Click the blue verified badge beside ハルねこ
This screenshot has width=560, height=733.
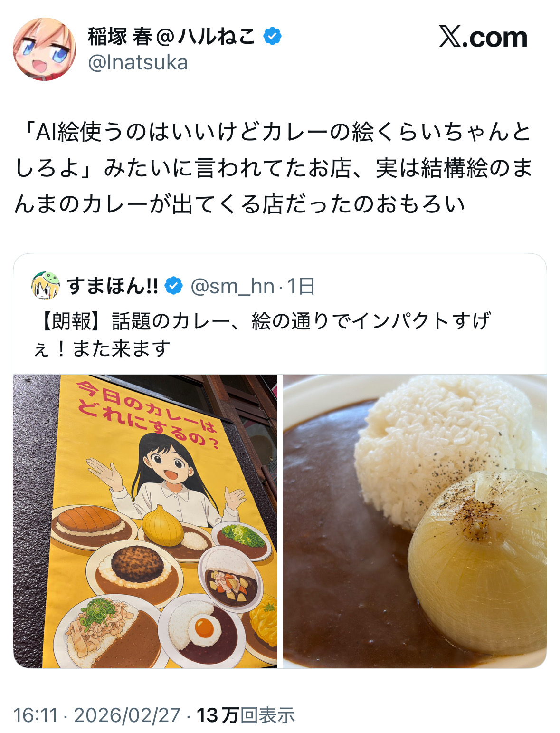(x=273, y=37)
